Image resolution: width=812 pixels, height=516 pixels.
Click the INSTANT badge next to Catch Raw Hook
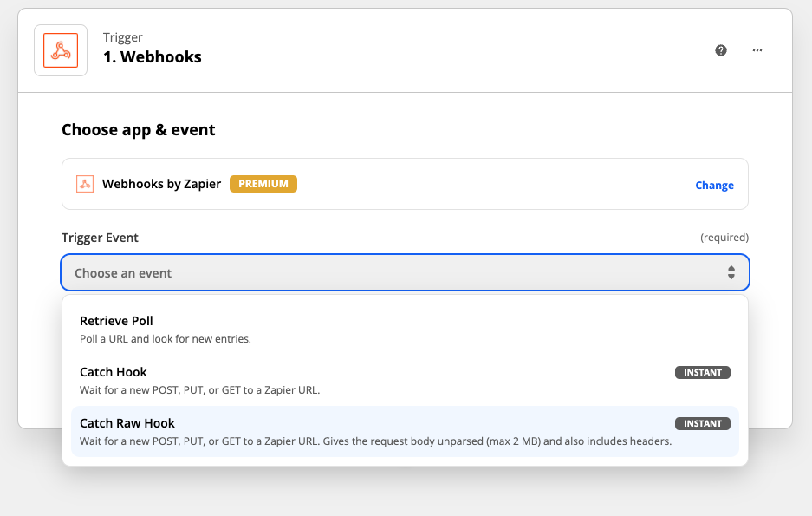(702, 424)
